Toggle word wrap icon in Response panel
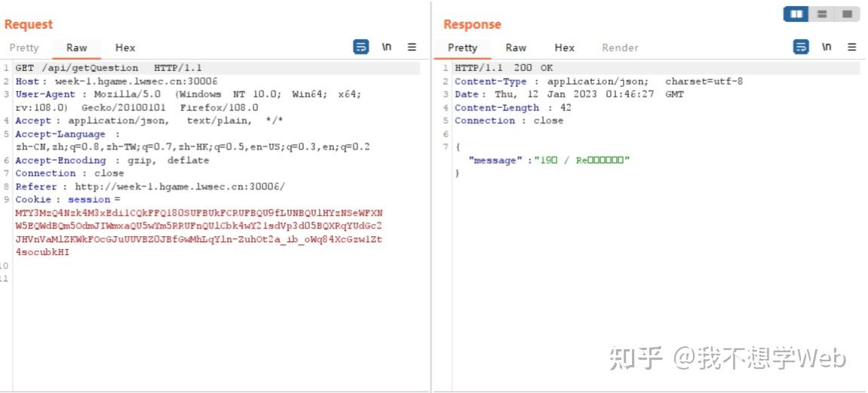Image resolution: width=868 pixels, height=393 pixels. click(801, 47)
